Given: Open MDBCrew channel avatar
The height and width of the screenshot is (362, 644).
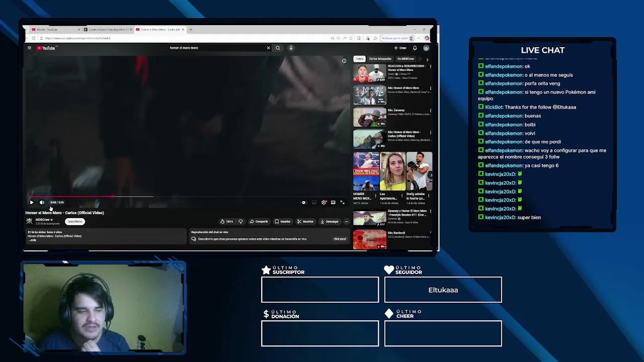Looking at the screenshot, I should pos(29,221).
